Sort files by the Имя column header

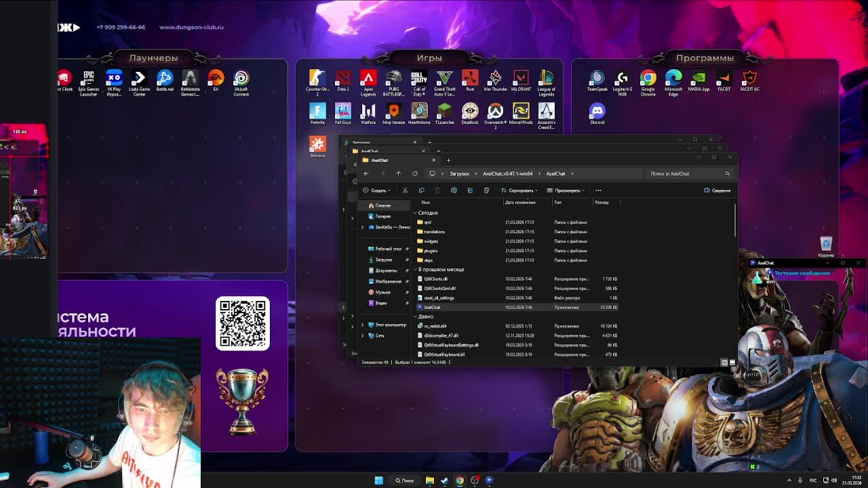click(x=426, y=202)
